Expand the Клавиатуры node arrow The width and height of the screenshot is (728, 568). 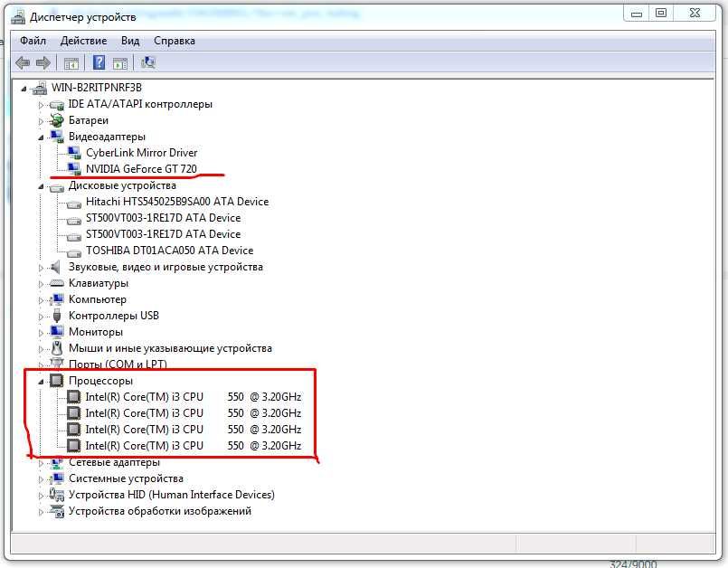41,284
